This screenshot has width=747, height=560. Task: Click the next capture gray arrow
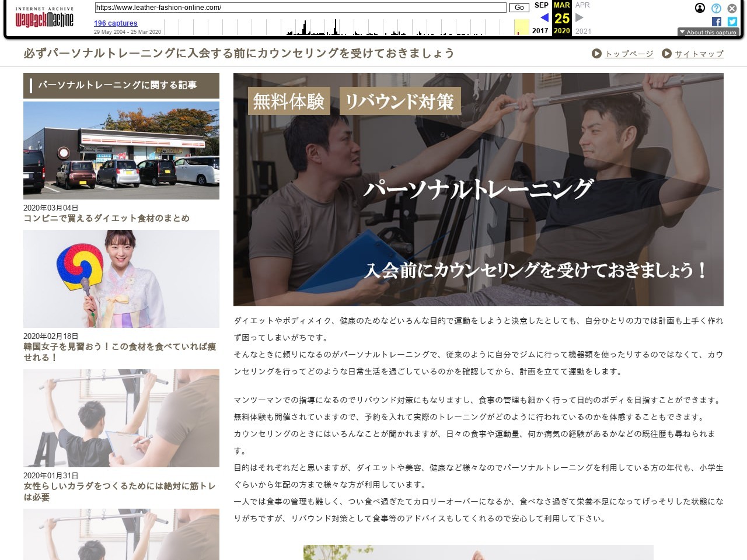pos(580,17)
